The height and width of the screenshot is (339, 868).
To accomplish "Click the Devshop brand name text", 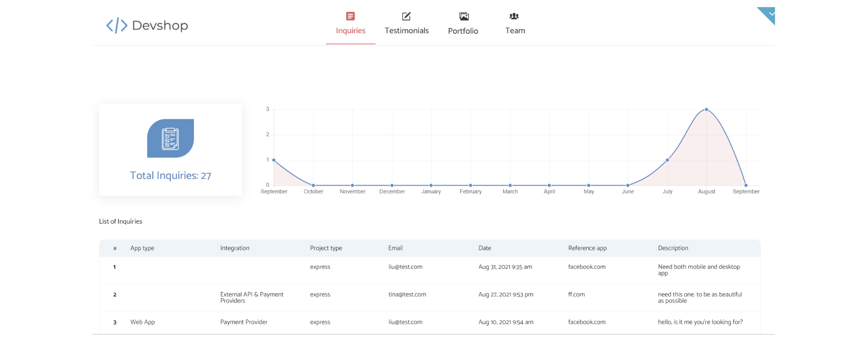I will click(x=160, y=25).
